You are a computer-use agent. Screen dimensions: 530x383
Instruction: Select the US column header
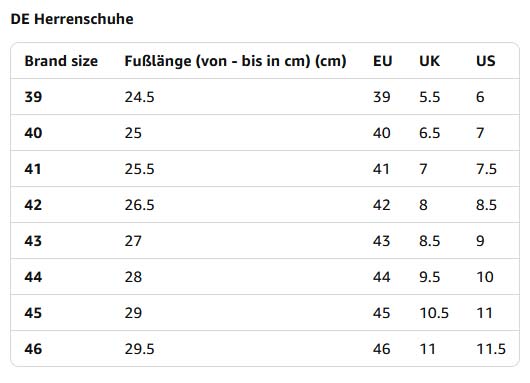click(x=486, y=61)
